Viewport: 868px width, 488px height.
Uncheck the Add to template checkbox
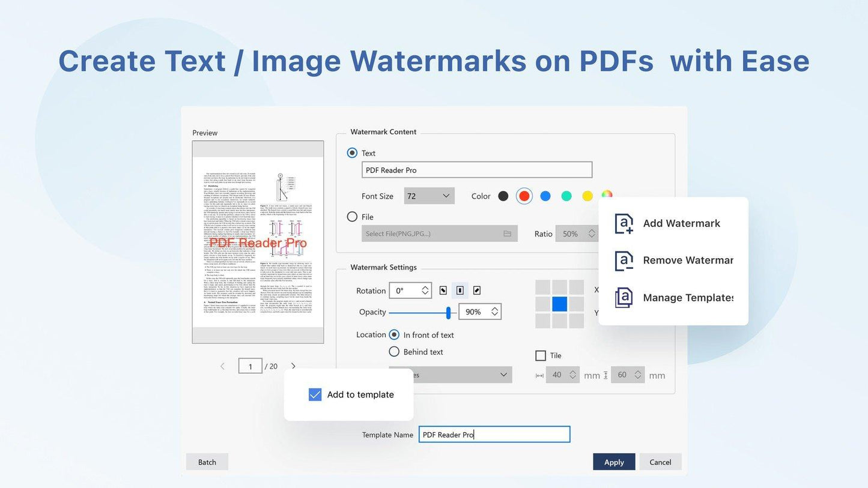tap(315, 394)
